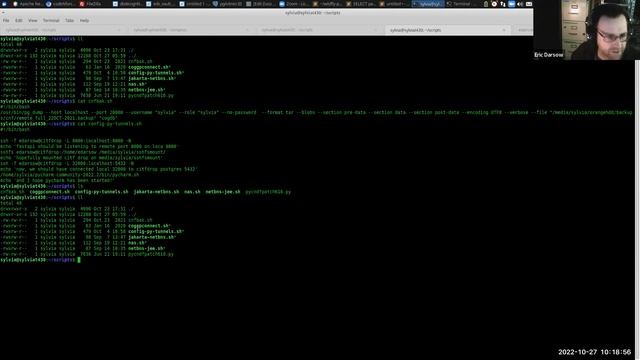Switch to the SELECT query taskbar window
This screenshot has width=640, height=360.
coord(361,4)
